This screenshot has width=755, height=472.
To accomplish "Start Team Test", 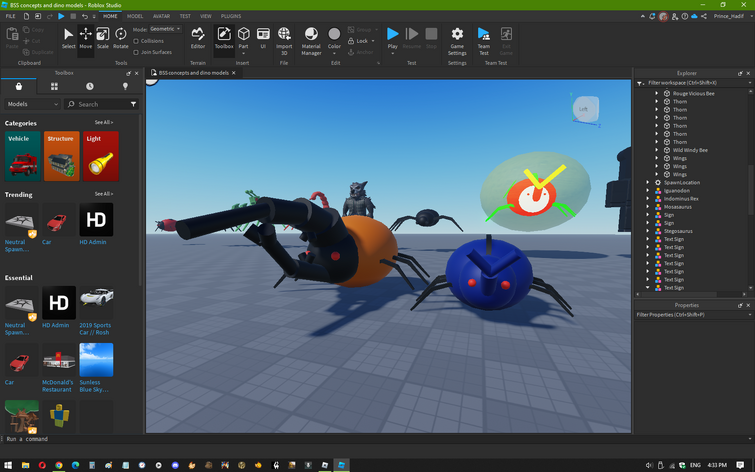I will click(x=483, y=40).
